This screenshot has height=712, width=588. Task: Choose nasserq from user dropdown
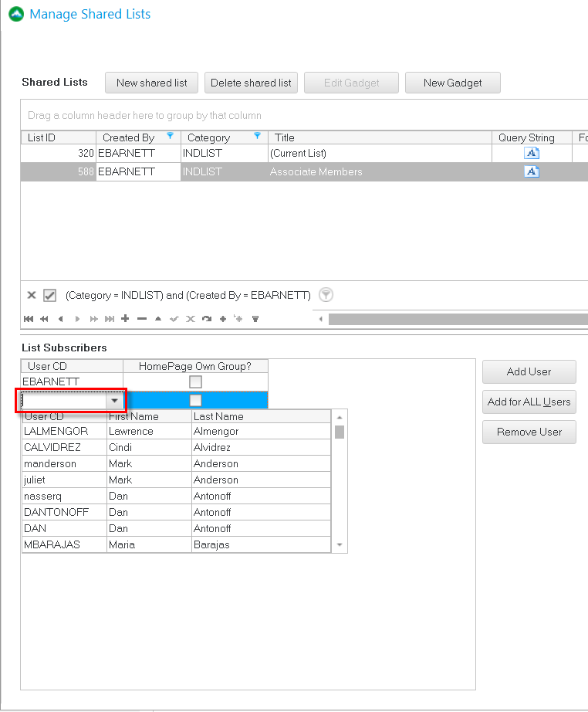(177, 496)
